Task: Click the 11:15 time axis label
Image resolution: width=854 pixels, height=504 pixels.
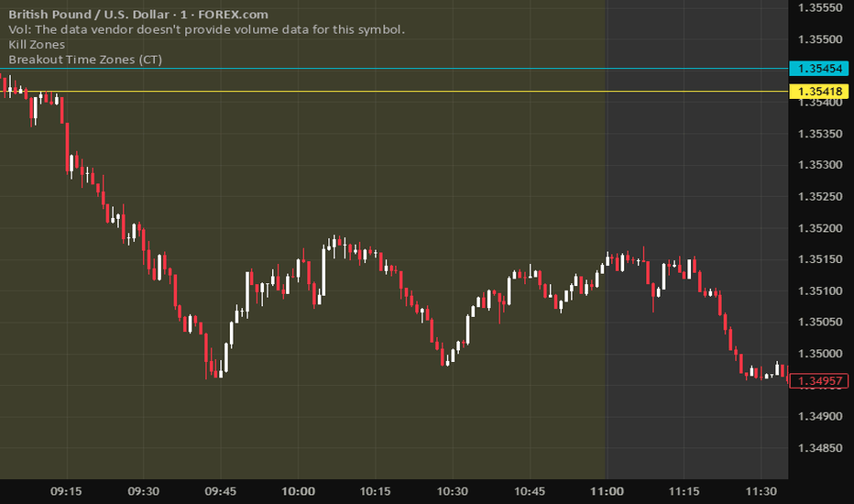Action: click(684, 491)
